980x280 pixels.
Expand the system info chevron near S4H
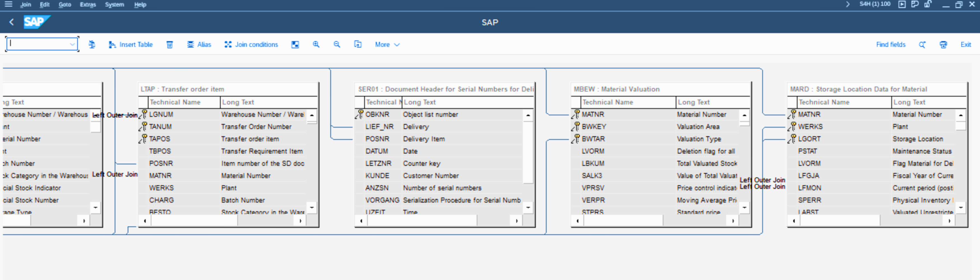pos(847,4)
